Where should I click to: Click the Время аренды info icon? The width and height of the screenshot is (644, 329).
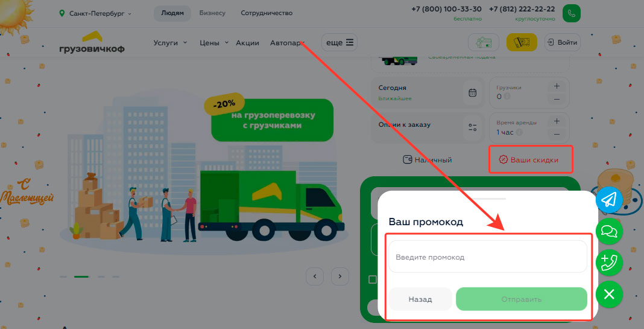519,132
